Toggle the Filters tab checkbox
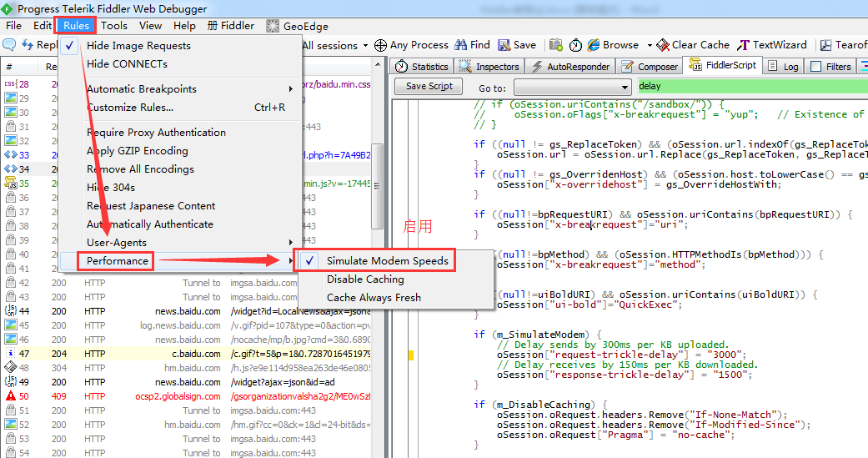The height and width of the screenshot is (458, 868). tap(815, 67)
